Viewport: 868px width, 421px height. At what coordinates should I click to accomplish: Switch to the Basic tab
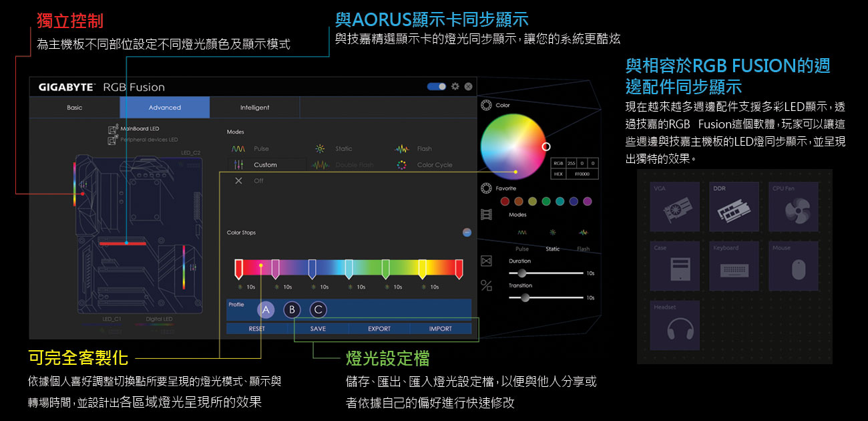(75, 108)
